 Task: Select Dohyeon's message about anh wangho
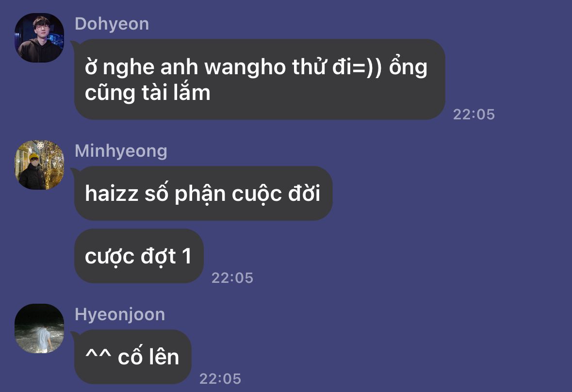click(260, 79)
